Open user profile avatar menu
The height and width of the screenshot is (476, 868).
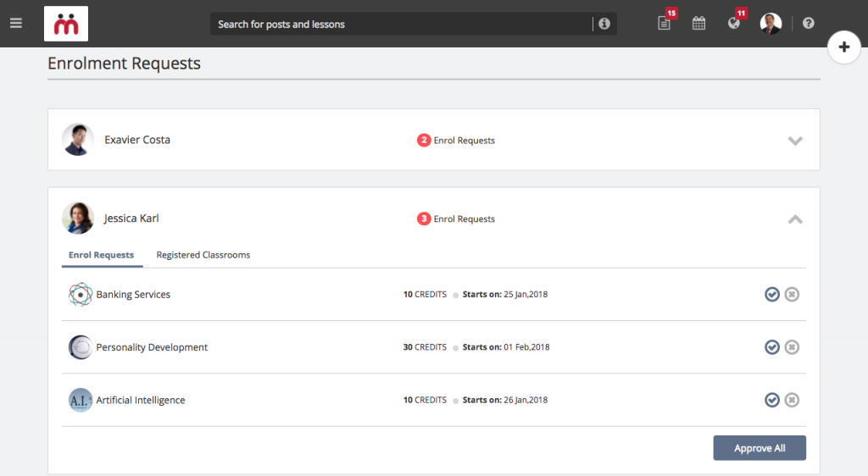[771, 23]
